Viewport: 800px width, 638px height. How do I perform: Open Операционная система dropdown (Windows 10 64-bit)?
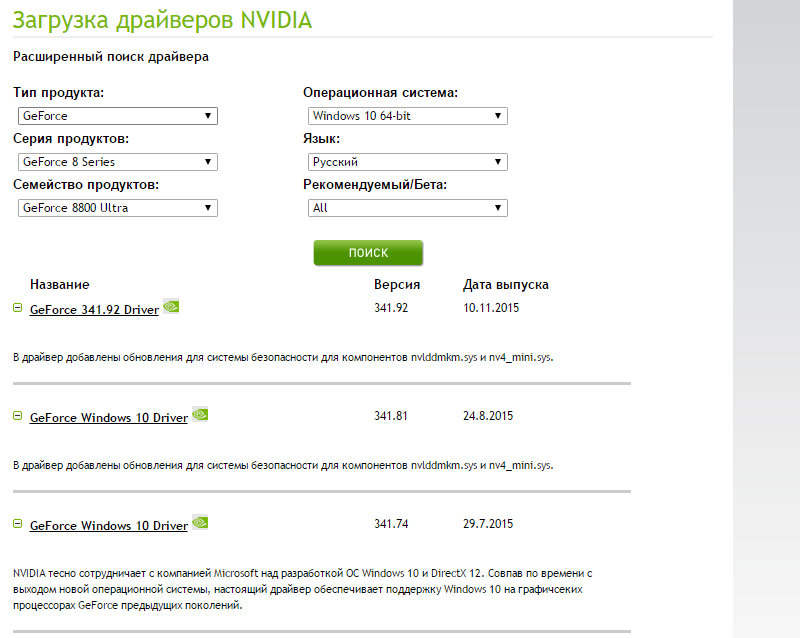tap(407, 116)
